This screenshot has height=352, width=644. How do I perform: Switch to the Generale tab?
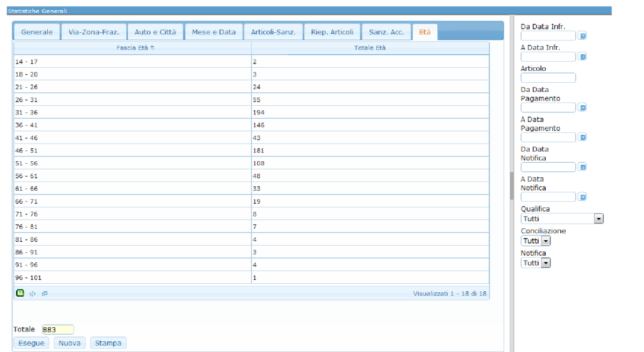point(37,32)
